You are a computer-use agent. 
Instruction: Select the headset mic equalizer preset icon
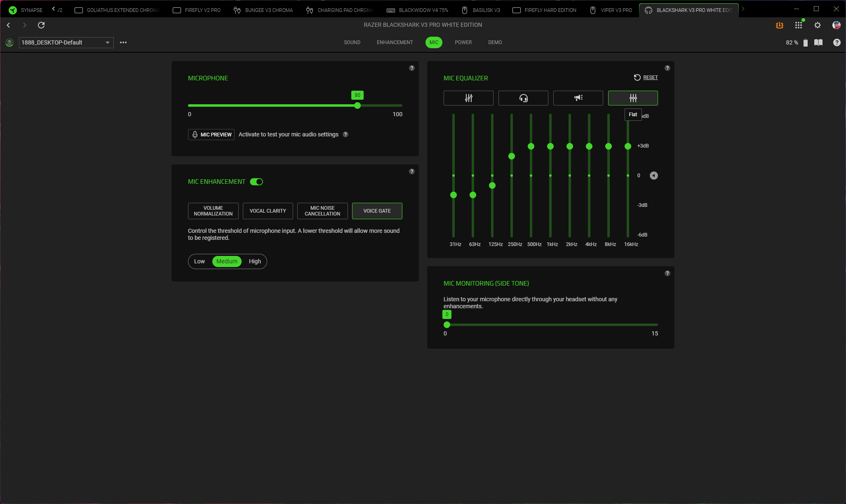[x=523, y=98]
